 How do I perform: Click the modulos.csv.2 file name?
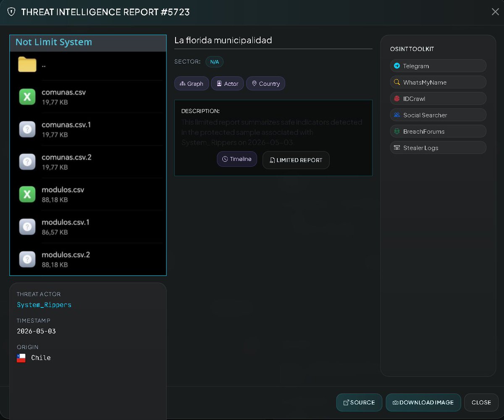point(66,255)
